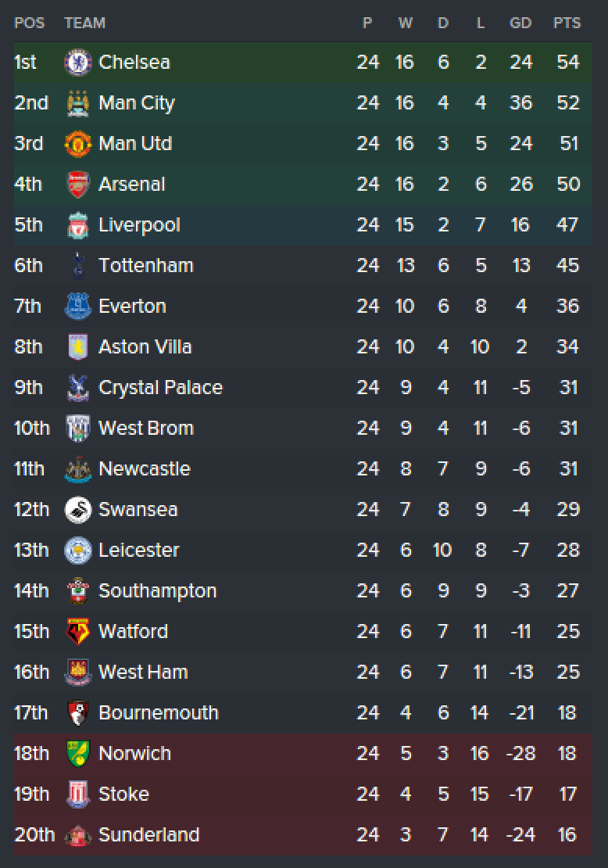Sort by GD column header

click(x=520, y=23)
